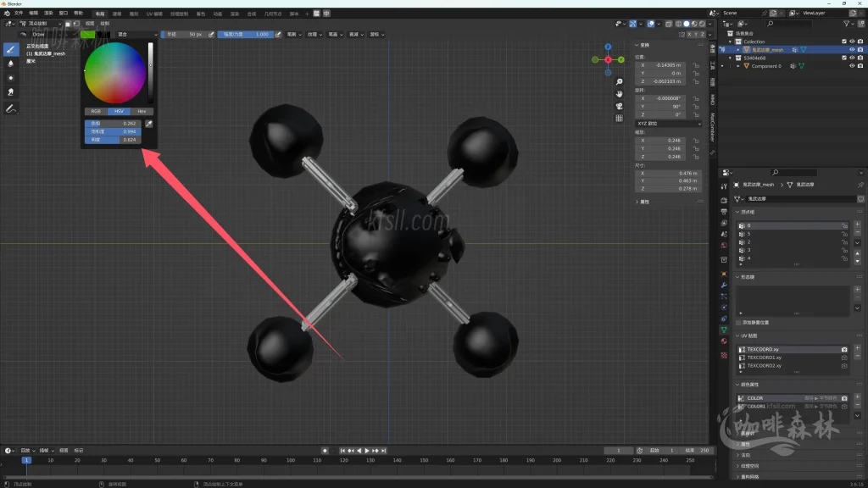Open the blend mode dropdown in header
868x488 pixels.
tap(137, 35)
